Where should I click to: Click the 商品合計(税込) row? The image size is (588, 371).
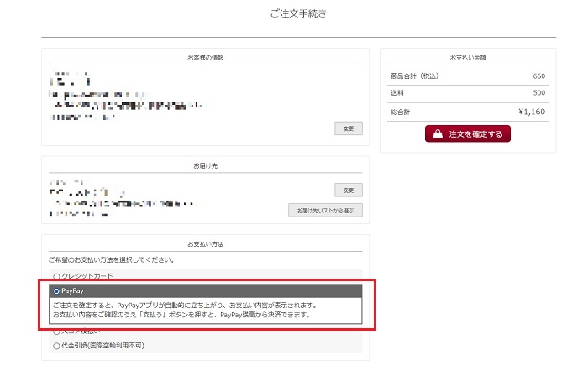(467, 76)
